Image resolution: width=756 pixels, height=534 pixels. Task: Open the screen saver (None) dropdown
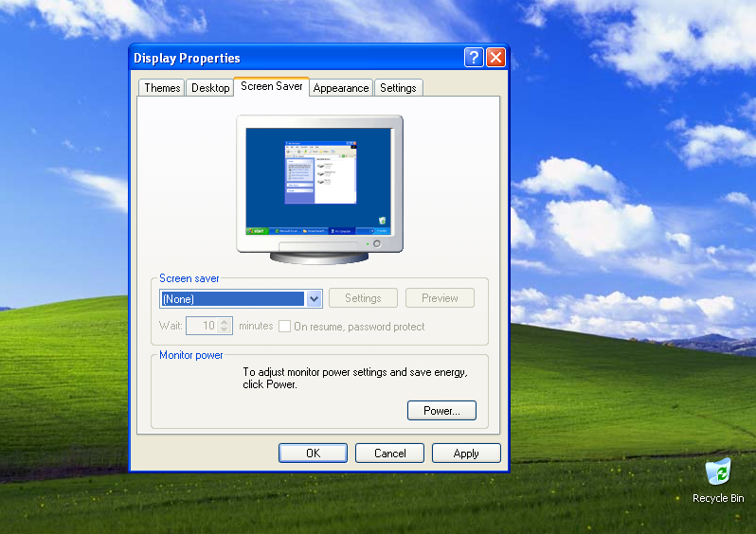[x=241, y=299]
